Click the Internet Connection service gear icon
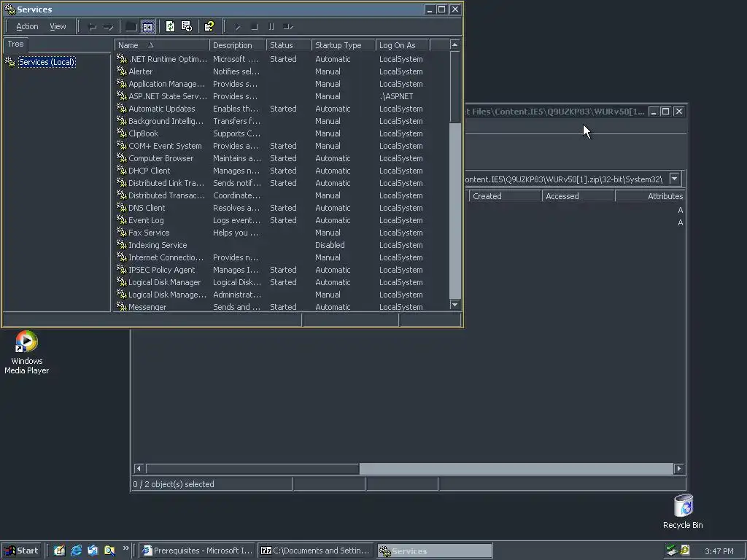Viewport: 747px width, 560px height. click(122, 257)
